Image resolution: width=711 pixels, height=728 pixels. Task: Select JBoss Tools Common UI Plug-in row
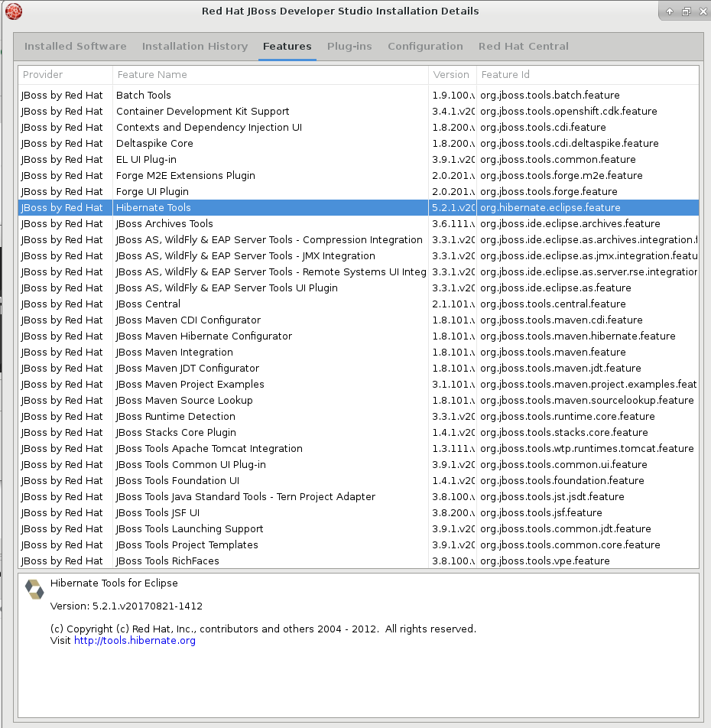tap(359, 465)
